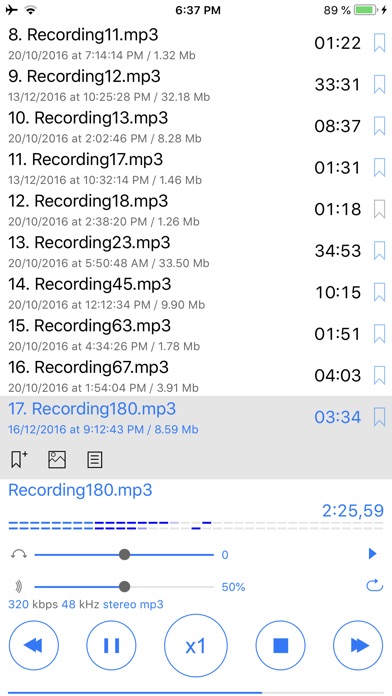Add a bookmark with the plus icon
The height and width of the screenshot is (696, 392).
(x=19, y=459)
